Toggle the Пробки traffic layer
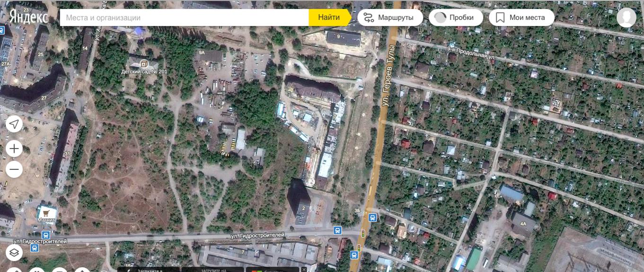This screenshot has height=272, width=644. click(x=456, y=18)
